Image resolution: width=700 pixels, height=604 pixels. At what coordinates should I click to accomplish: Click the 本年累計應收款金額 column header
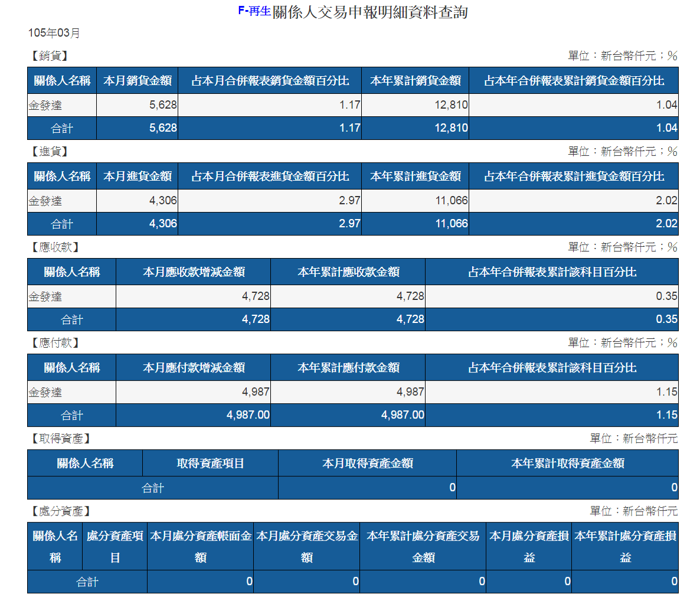349,272
